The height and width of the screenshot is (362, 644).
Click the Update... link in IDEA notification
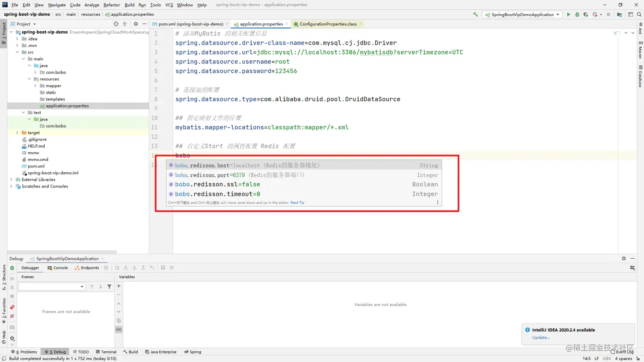(541, 337)
